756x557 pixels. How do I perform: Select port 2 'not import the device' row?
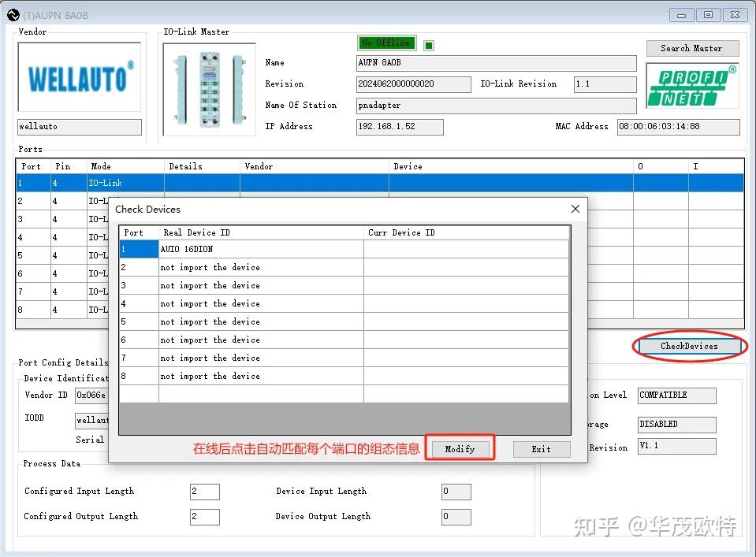[344, 267]
